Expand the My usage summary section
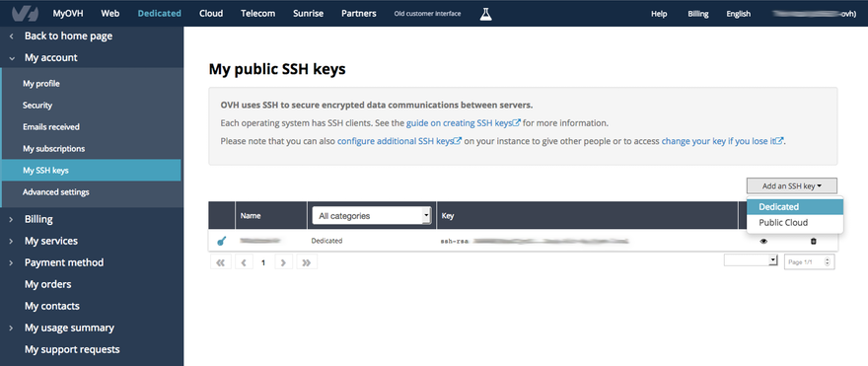This screenshot has height=366, width=868. (x=12, y=328)
